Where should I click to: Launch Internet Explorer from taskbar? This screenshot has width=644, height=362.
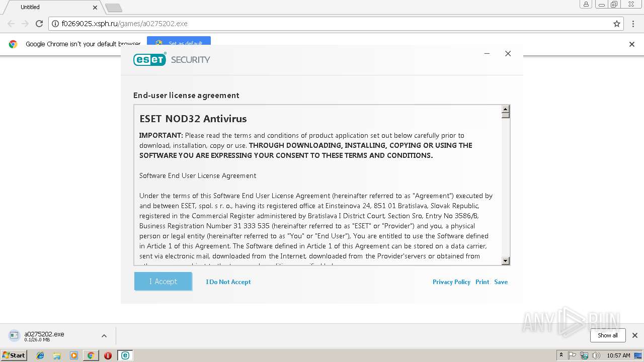(x=40, y=355)
